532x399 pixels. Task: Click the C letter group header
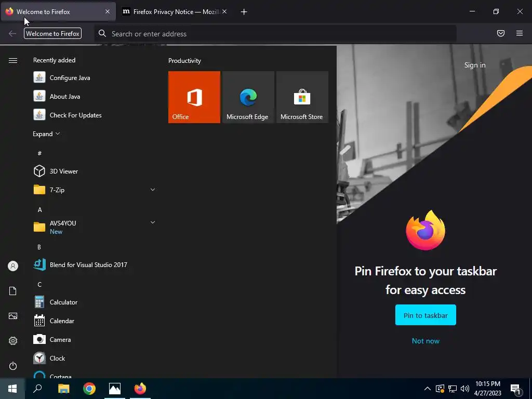coord(39,284)
